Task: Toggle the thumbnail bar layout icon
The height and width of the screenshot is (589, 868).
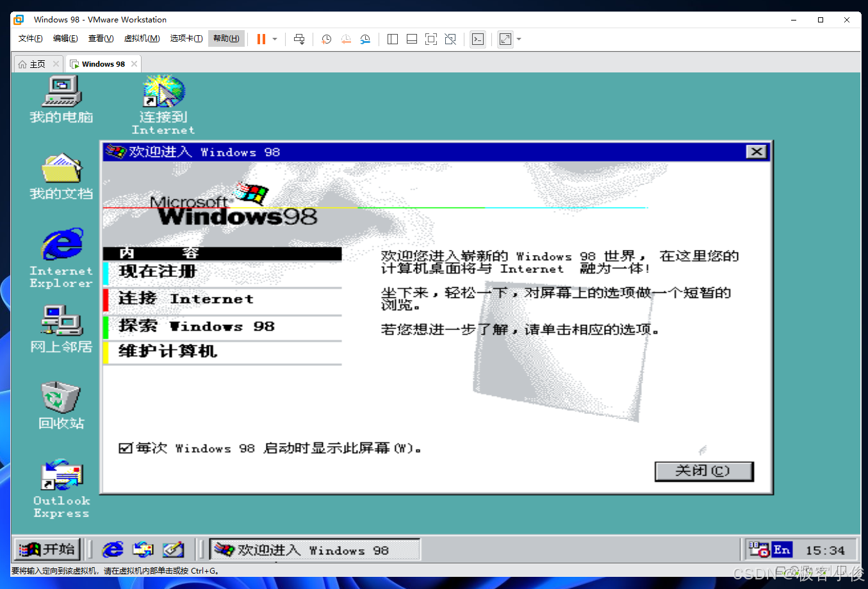Action: pos(412,39)
